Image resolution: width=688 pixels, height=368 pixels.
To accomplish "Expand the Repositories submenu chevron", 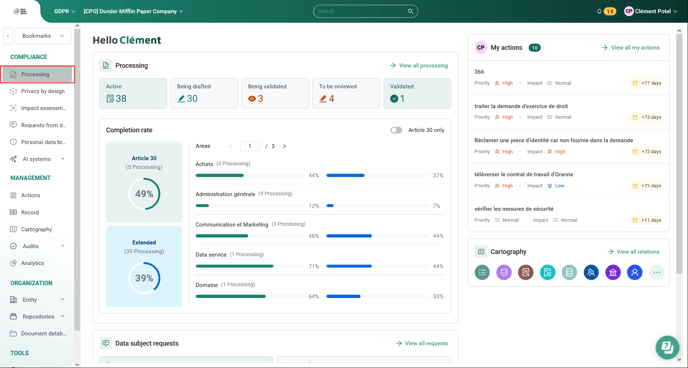I will 62,316.
